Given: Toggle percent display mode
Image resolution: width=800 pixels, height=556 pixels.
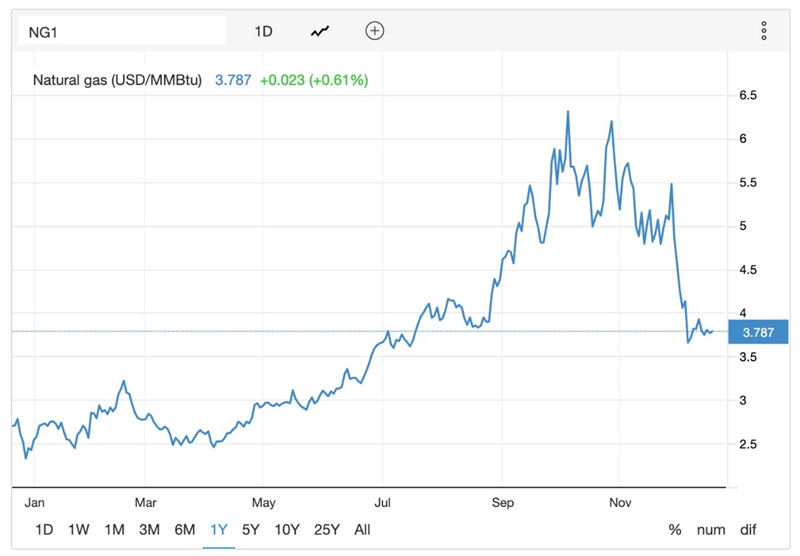Looking at the screenshot, I should click(675, 530).
